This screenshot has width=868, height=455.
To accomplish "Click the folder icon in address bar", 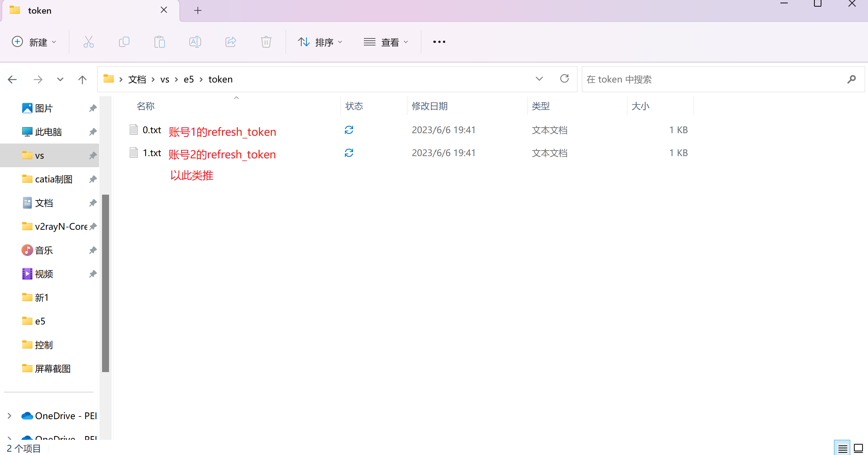I will click(x=108, y=79).
